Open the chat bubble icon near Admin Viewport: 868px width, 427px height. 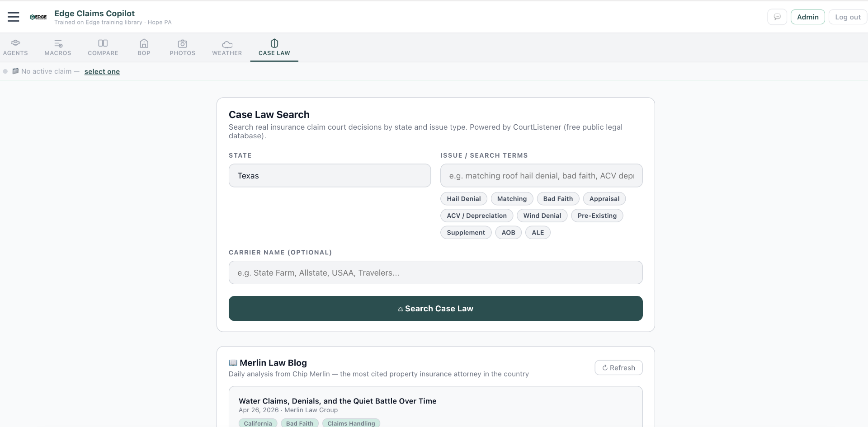pos(777,17)
